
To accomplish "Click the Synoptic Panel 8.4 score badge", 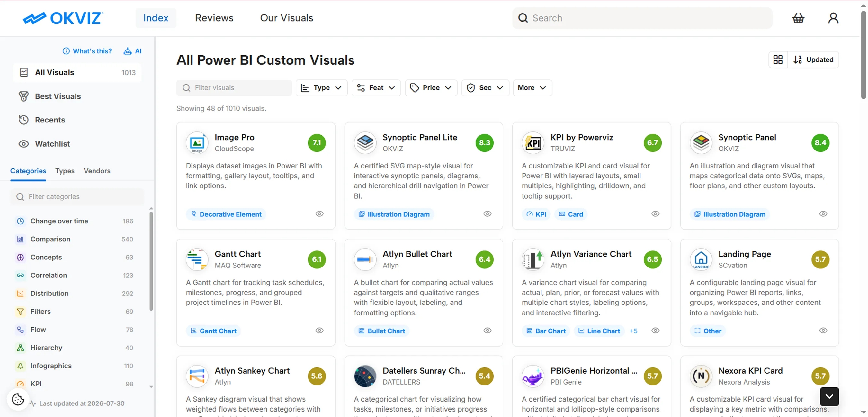I will [820, 143].
